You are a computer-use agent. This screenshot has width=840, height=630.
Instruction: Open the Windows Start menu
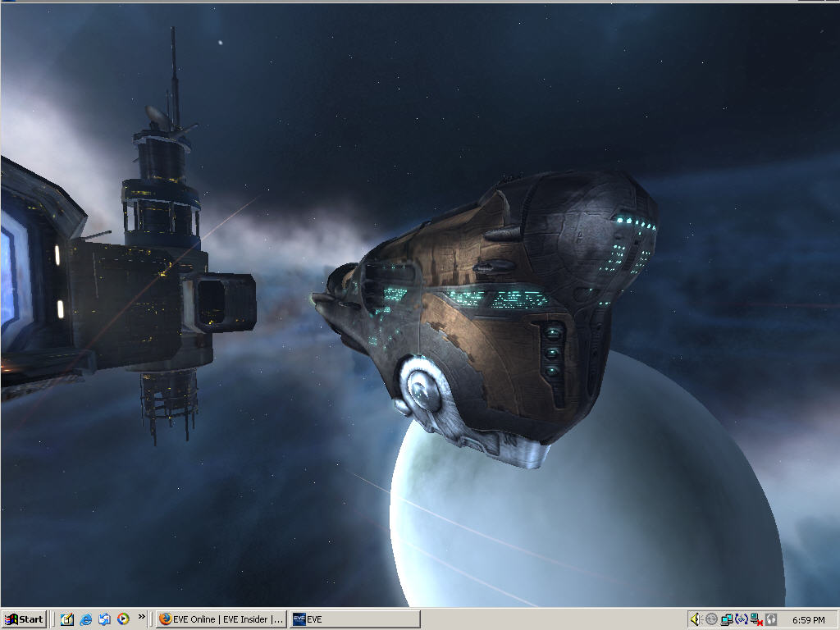tap(24, 619)
